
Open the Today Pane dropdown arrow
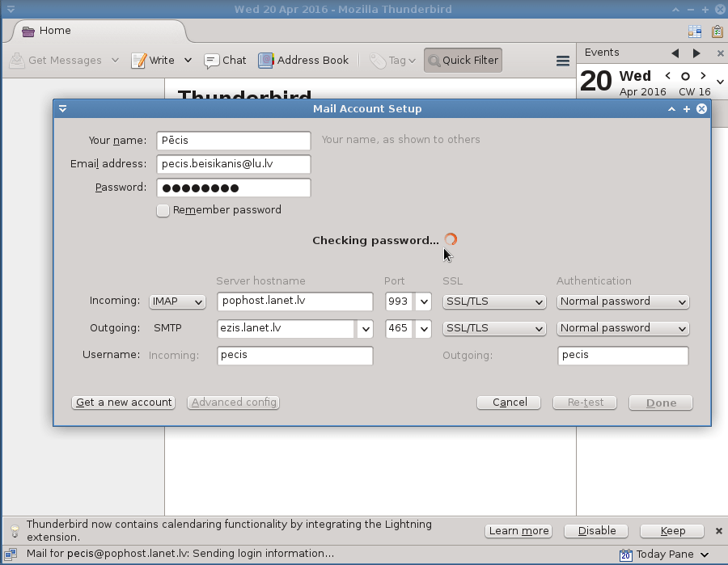tap(705, 554)
